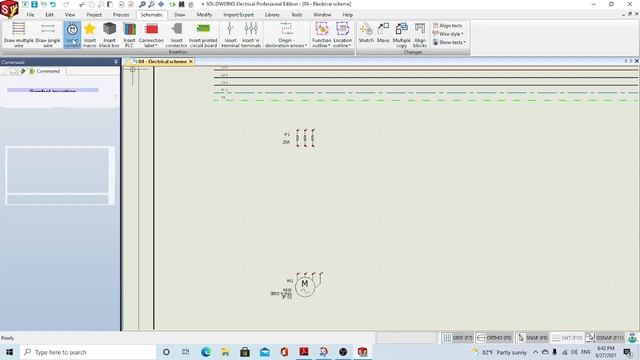Pin the Command side panel
Screen dimensions: 640x360
pos(116,62)
